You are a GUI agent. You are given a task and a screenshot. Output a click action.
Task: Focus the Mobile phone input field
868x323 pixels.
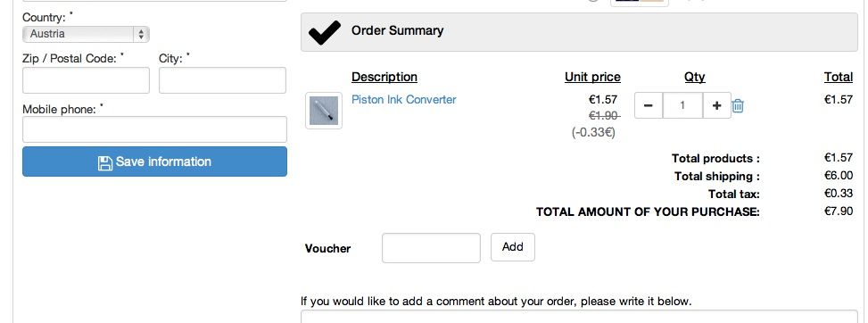click(154, 129)
